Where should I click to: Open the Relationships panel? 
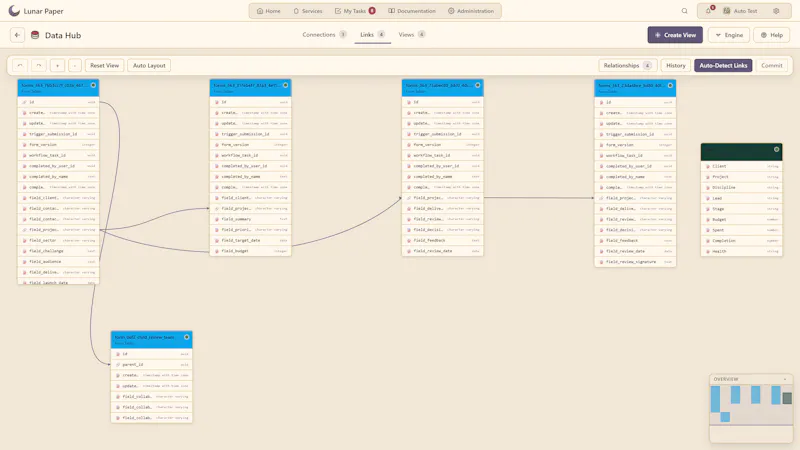(x=628, y=65)
